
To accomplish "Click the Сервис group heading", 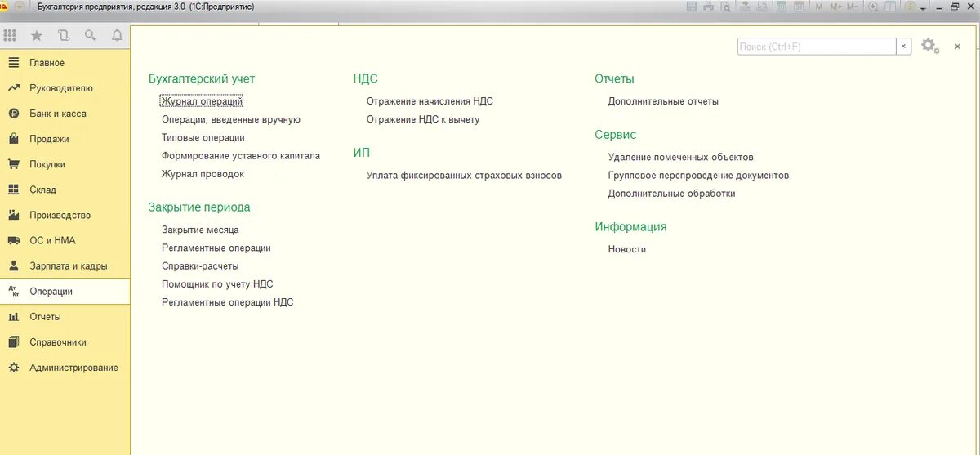I will (x=616, y=135).
